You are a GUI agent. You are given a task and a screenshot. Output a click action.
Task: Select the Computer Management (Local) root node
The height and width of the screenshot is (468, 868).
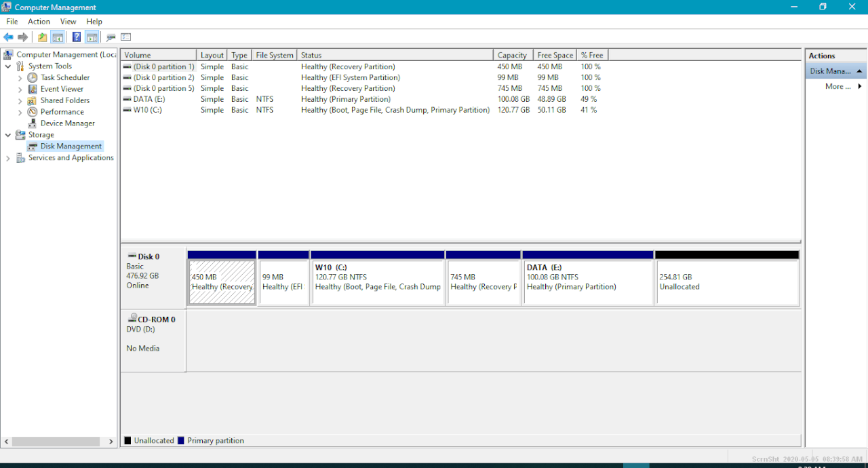click(66, 54)
